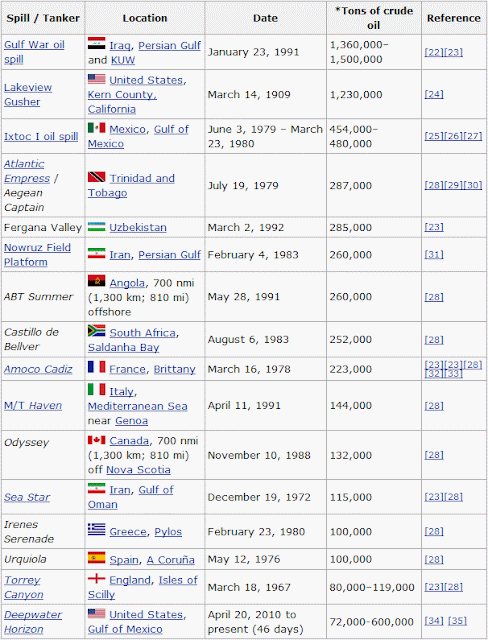Open the A Coruña link
The width and height of the screenshot is (488, 640).
[x=171, y=560]
